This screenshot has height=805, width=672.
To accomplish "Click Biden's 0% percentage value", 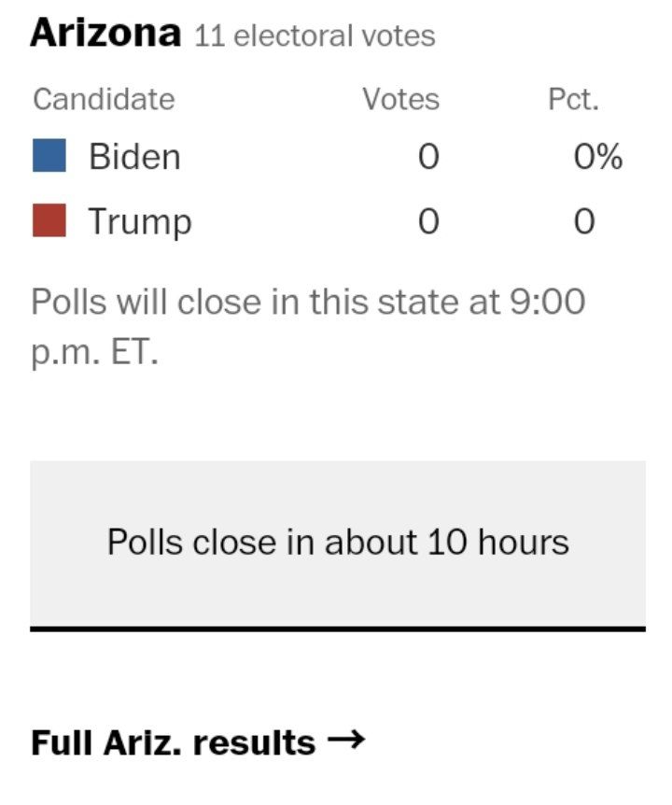I will (x=598, y=156).
